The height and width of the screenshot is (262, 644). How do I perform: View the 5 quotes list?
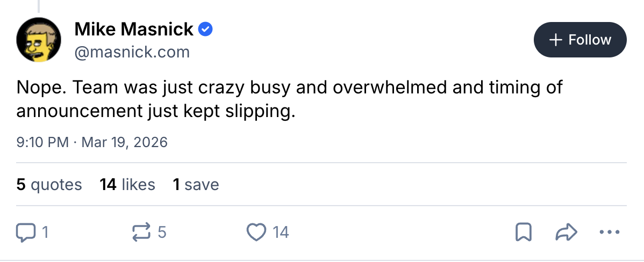tap(49, 185)
